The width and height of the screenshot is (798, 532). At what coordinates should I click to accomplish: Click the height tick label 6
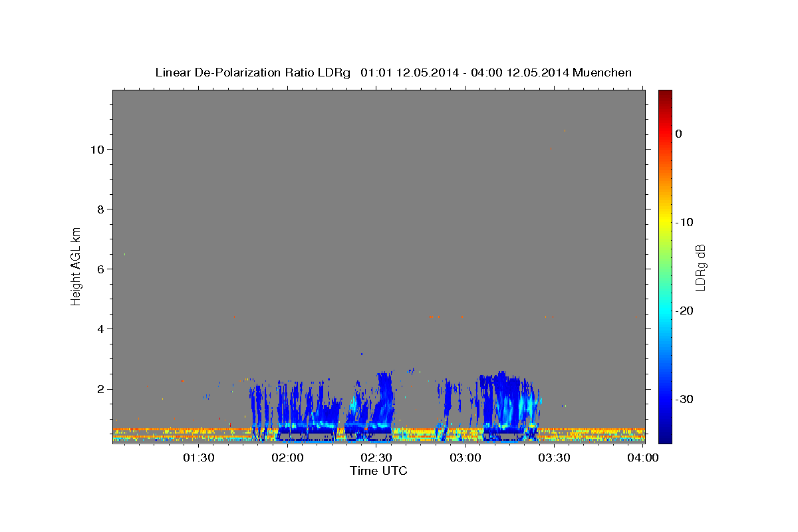[x=101, y=269]
